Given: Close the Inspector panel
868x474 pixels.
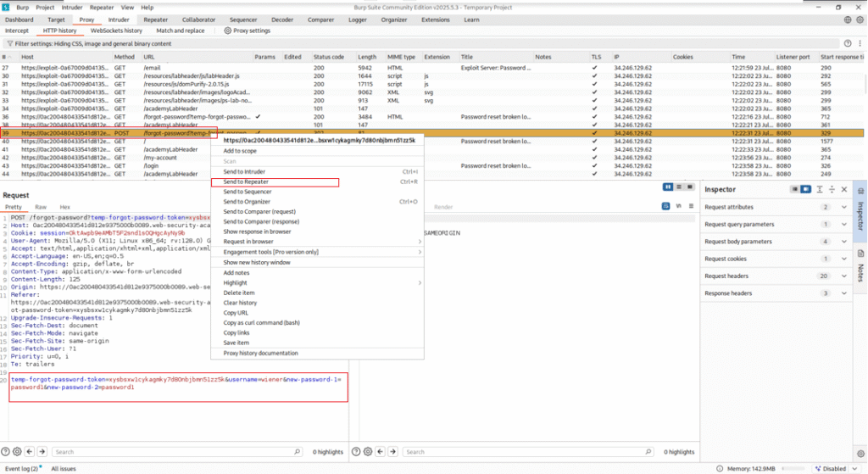Looking at the screenshot, I should point(844,189).
